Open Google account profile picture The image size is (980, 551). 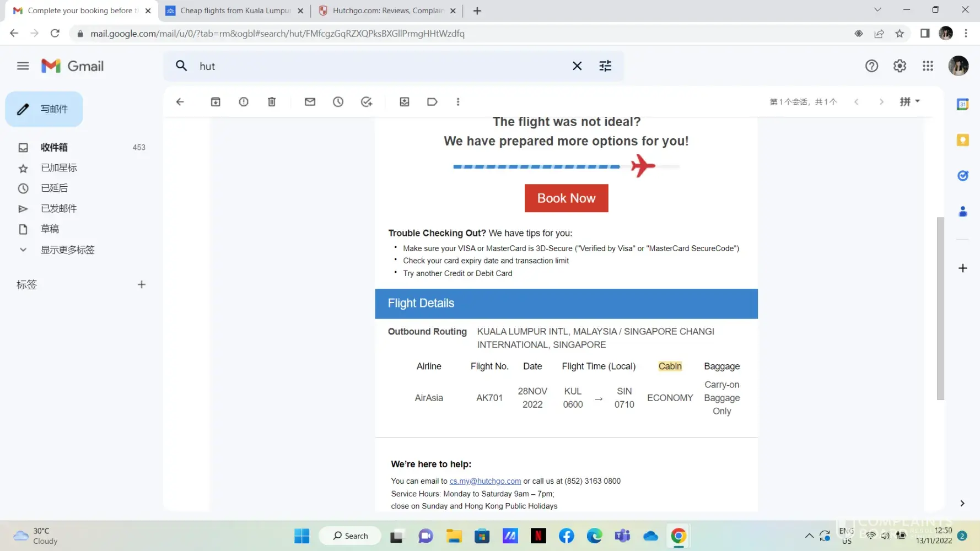click(x=959, y=66)
